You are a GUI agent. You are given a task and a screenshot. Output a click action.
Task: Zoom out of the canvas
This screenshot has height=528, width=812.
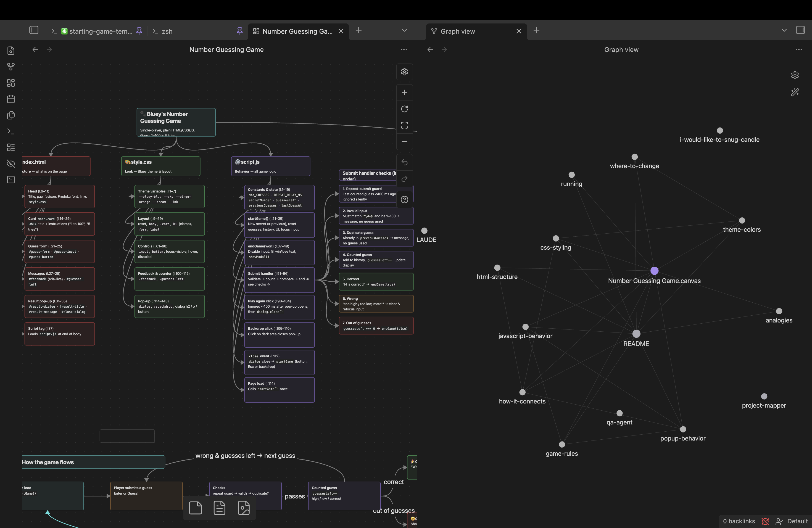404,142
